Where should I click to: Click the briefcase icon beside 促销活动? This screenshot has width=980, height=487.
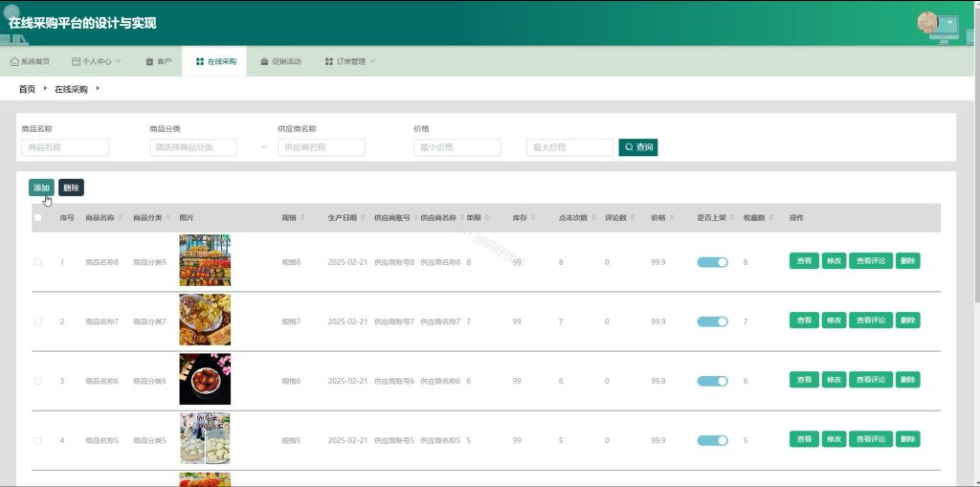(x=264, y=62)
